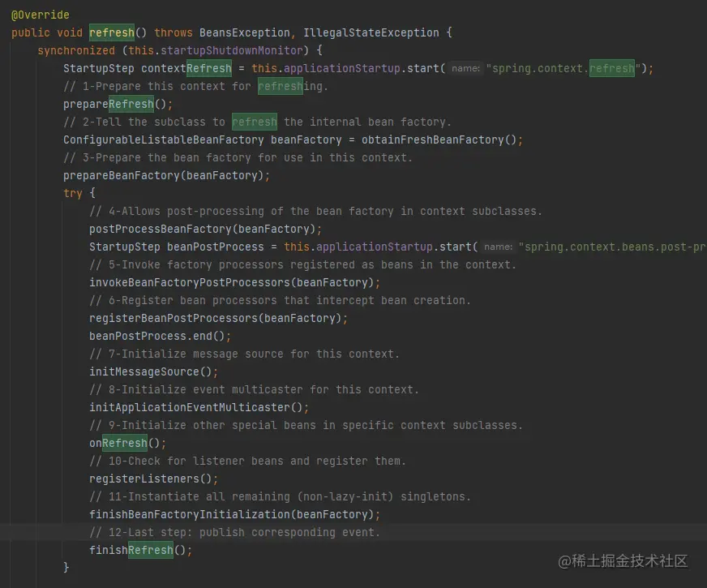Image resolution: width=707 pixels, height=588 pixels.
Task: Click the onRefresh() call
Action: pyautogui.click(x=124, y=444)
